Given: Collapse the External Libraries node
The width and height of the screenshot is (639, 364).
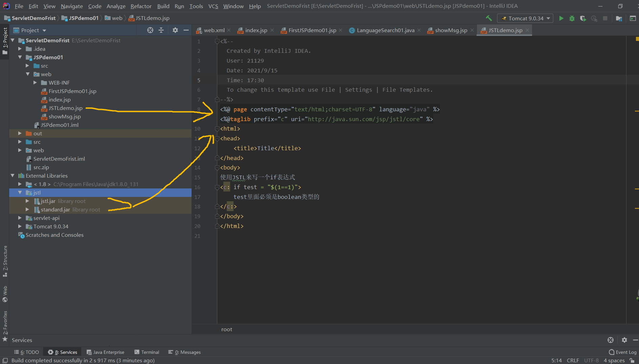Looking at the screenshot, I should point(13,176).
